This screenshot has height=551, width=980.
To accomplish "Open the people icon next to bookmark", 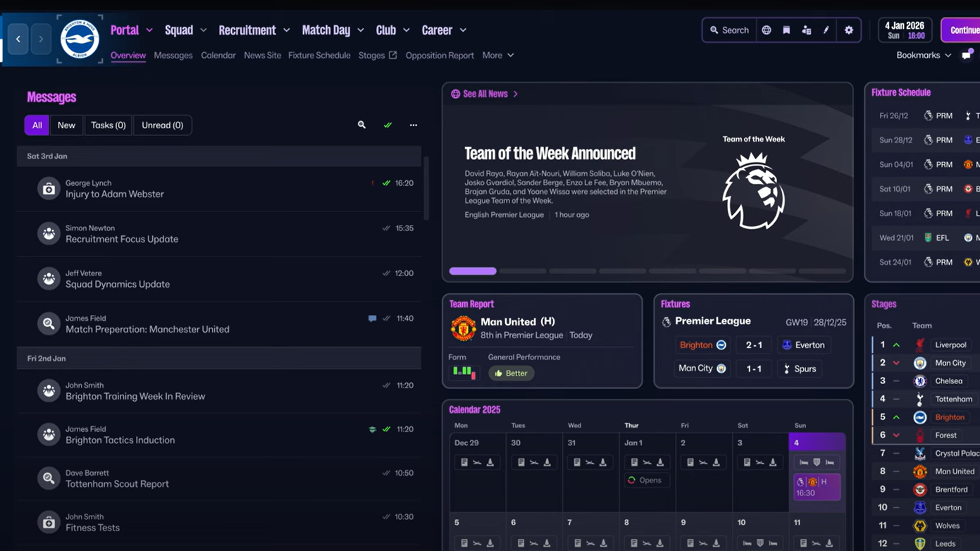I will (x=806, y=30).
